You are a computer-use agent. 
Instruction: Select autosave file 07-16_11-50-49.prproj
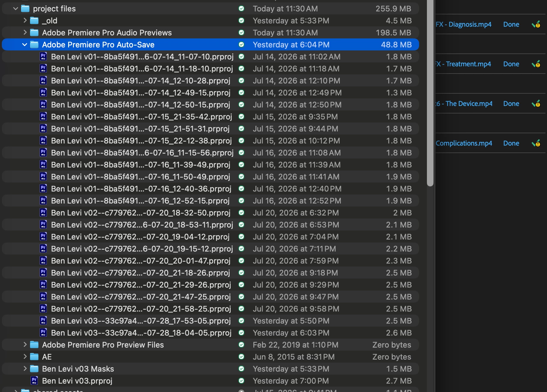pyautogui.click(x=141, y=177)
